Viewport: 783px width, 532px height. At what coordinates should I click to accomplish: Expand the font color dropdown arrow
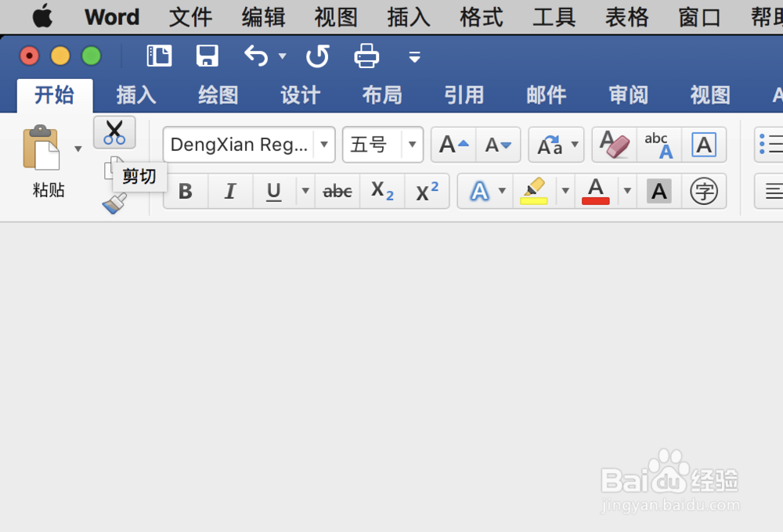pyautogui.click(x=628, y=191)
